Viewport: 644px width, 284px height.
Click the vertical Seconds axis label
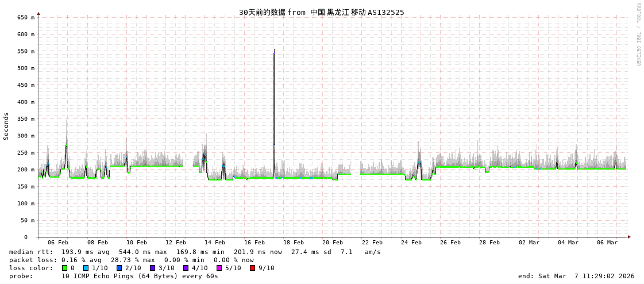click(6, 126)
